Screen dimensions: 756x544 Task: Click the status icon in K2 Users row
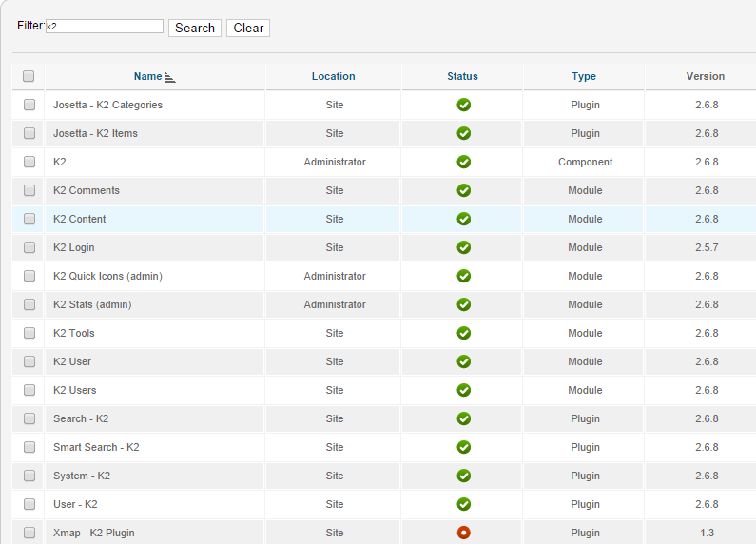pyautogui.click(x=463, y=390)
